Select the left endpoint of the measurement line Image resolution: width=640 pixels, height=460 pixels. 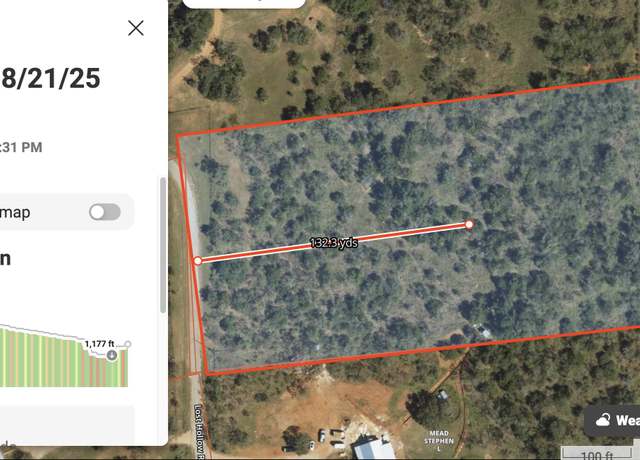coord(198,260)
